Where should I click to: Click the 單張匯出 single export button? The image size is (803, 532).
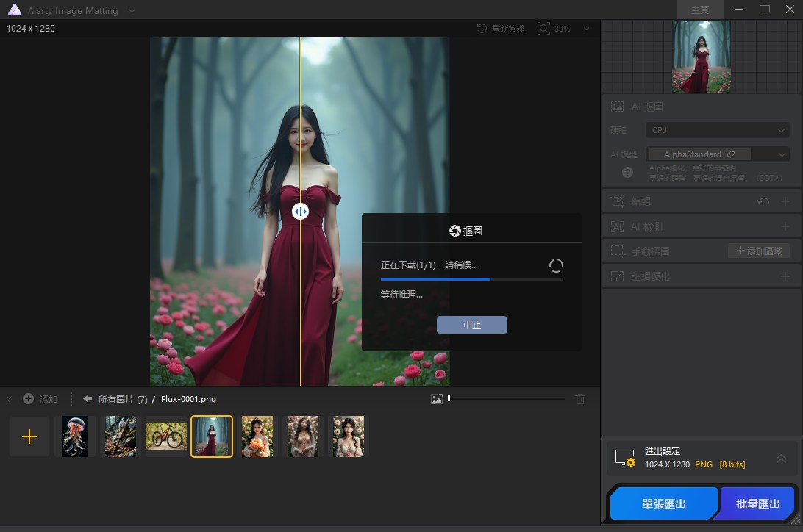pyautogui.click(x=664, y=504)
